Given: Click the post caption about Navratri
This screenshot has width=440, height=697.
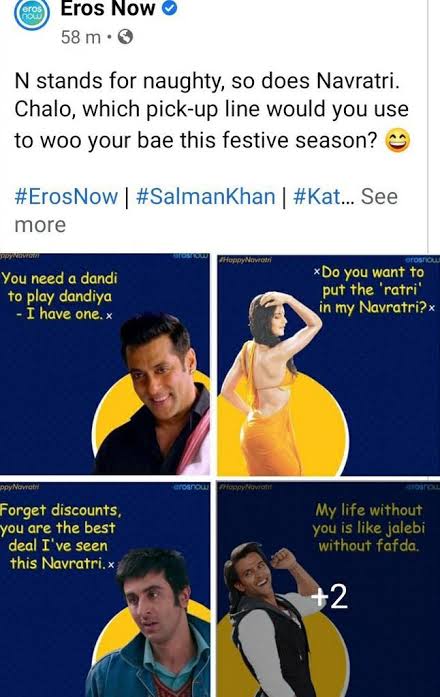Looking at the screenshot, I should 212,111.
